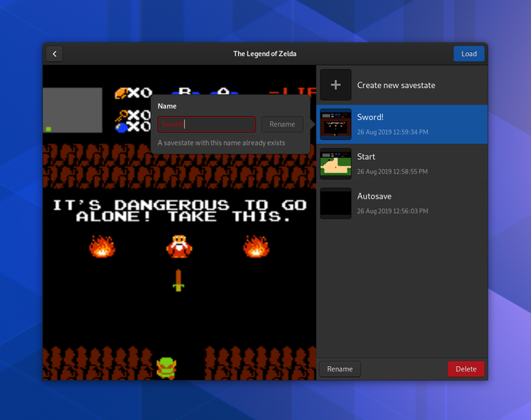Click the Rename button below the savestate list
This screenshot has width=531, height=420.
point(340,369)
